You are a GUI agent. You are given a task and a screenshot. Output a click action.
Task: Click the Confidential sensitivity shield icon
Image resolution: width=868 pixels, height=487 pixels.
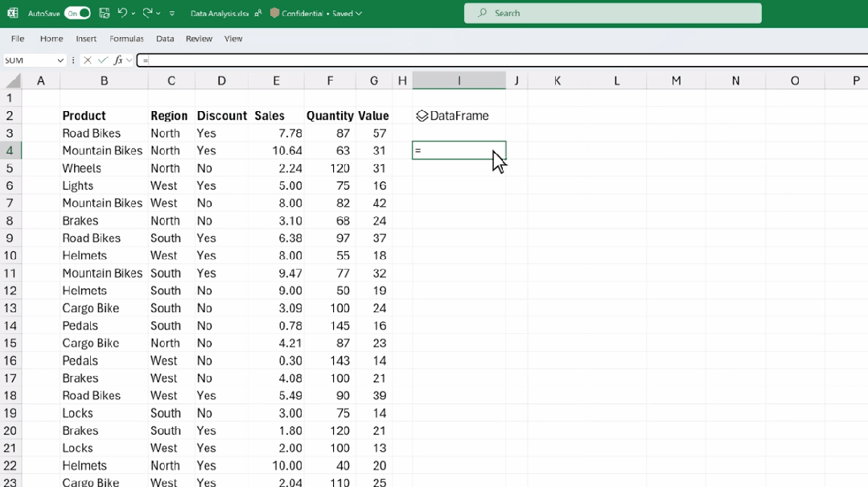click(x=275, y=13)
